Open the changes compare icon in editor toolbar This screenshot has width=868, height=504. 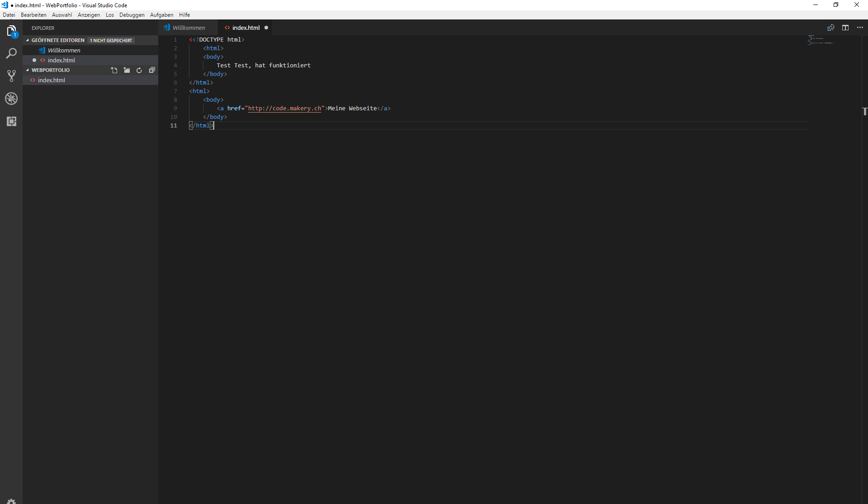830,28
